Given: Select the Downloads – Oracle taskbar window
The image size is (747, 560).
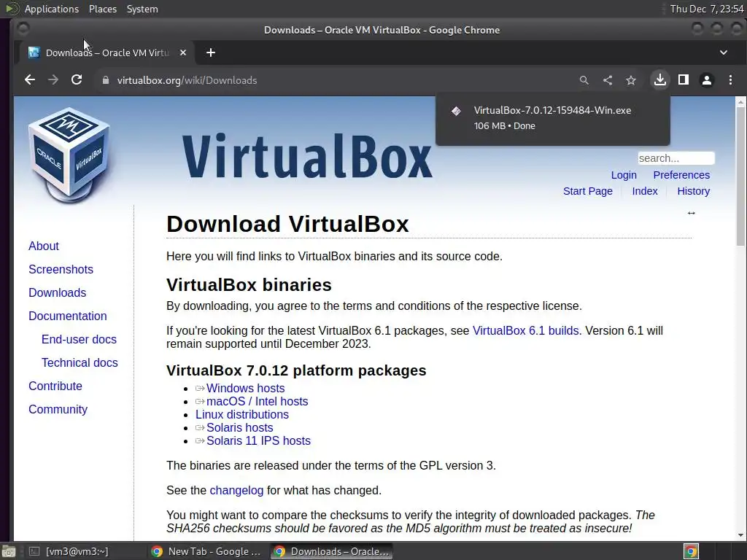Looking at the screenshot, I should [332, 551].
